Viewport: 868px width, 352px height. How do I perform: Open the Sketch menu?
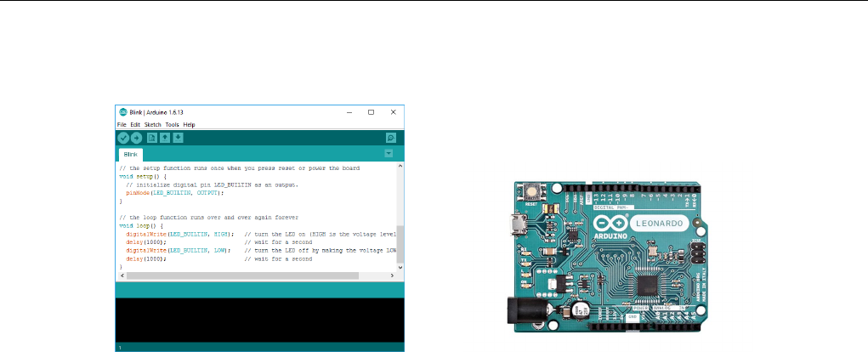click(x=153, y=124)
